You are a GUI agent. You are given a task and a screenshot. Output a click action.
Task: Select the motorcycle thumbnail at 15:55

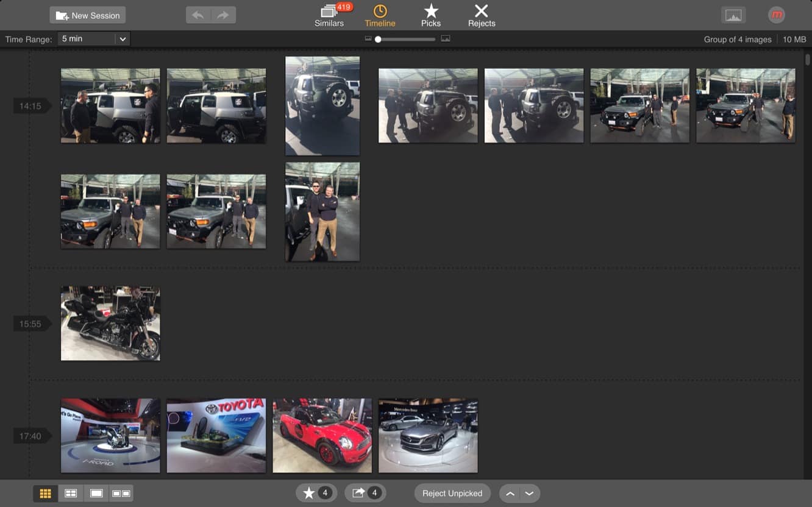point(110,324)
